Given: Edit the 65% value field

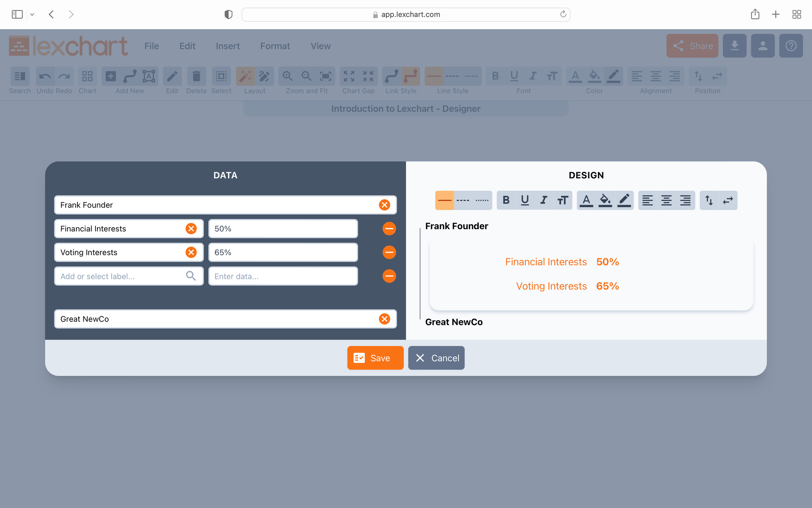Looking at the screenshot, I should (283, 252).
